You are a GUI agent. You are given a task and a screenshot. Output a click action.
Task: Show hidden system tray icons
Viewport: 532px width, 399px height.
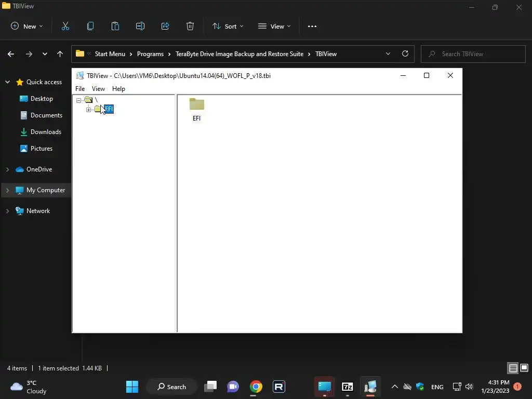point(395,387)
